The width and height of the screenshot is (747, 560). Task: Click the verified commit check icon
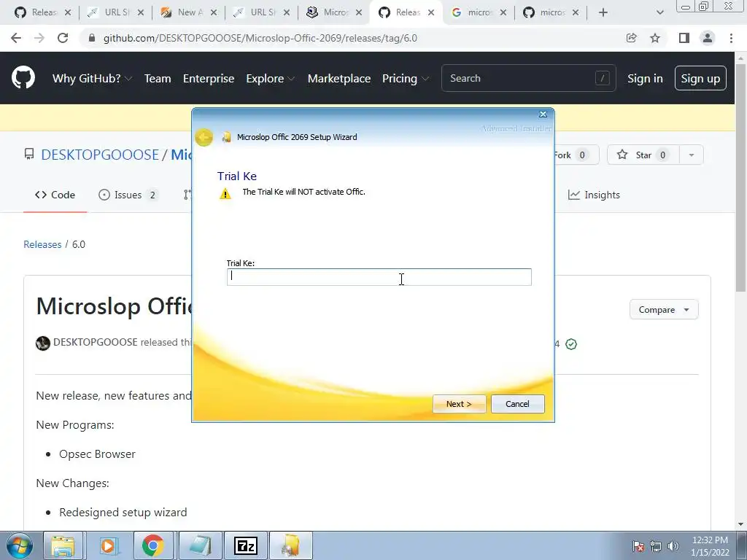570,344
